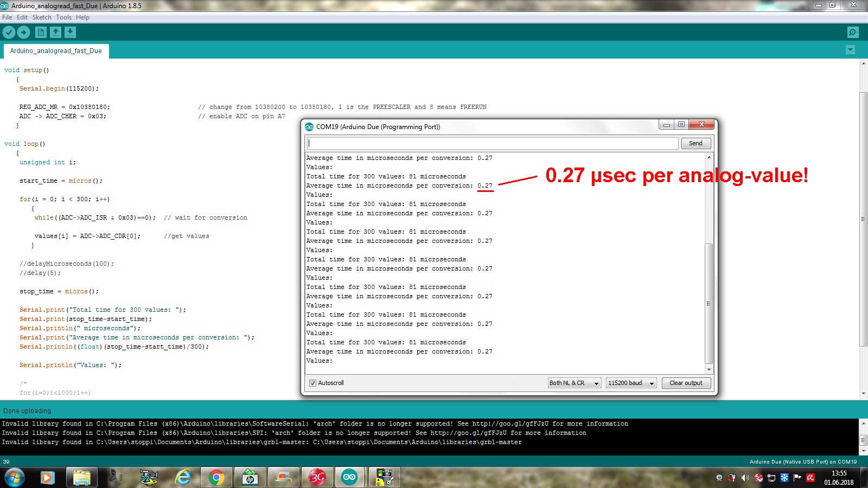Click the serial monitor input field
Screen dimensions: 868x488
point(493,143)
